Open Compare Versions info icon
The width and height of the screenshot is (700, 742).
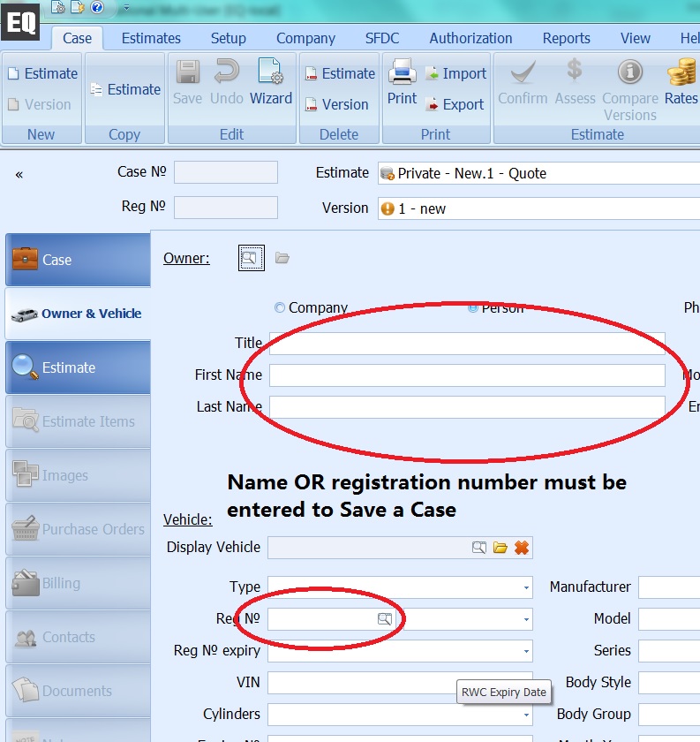point(630,72)
